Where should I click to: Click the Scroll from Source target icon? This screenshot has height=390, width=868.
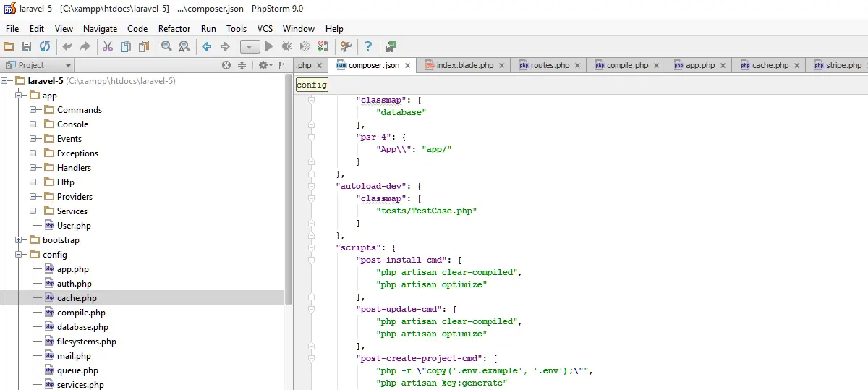[226, 65]
